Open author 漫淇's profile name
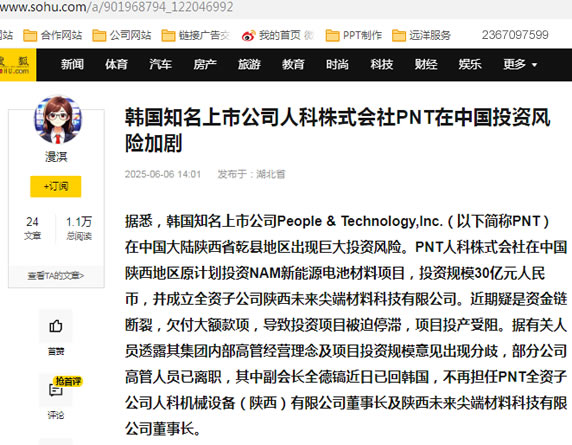 56,157
